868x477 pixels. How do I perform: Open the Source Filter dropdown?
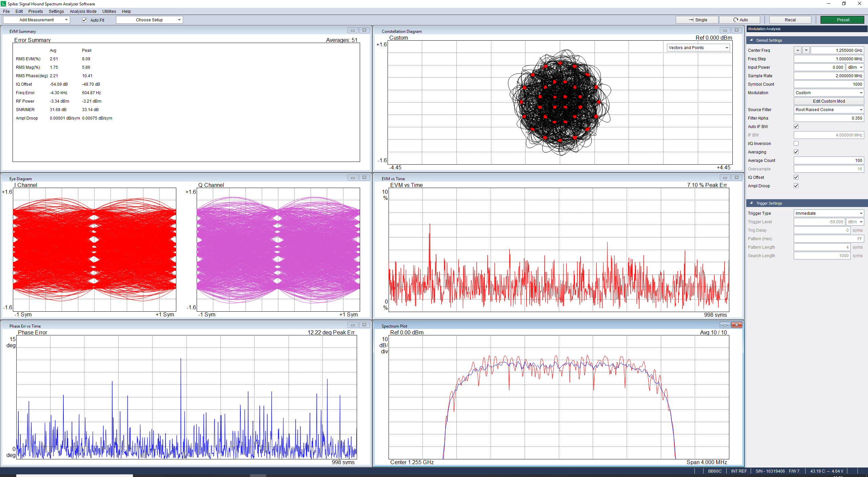click(829, 109)
